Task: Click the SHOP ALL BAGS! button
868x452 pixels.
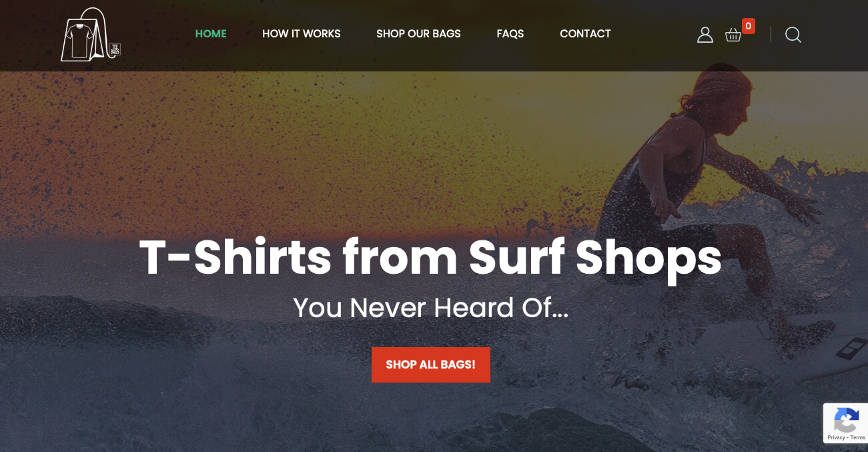Action: coord(431,365)
